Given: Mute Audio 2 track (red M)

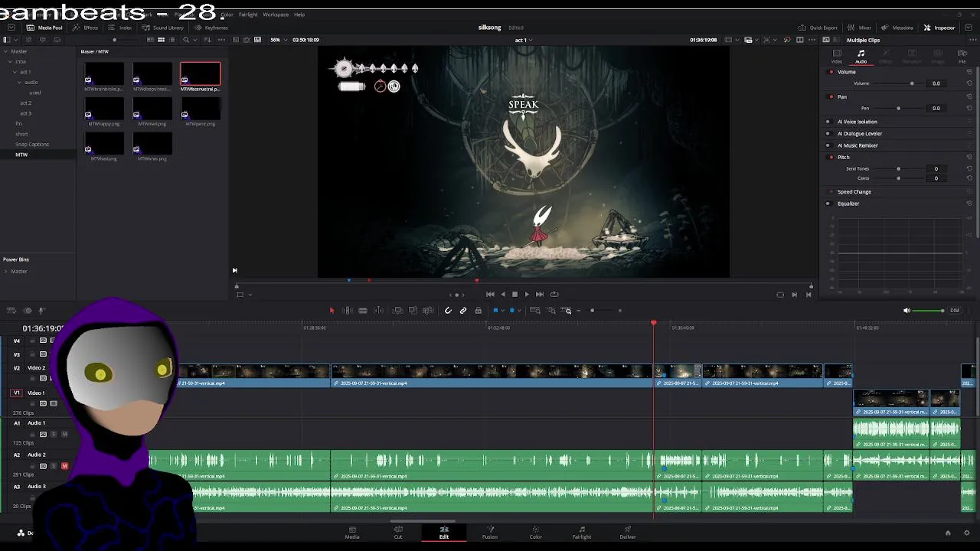Looking at the screenshot, I should (64, 466).
